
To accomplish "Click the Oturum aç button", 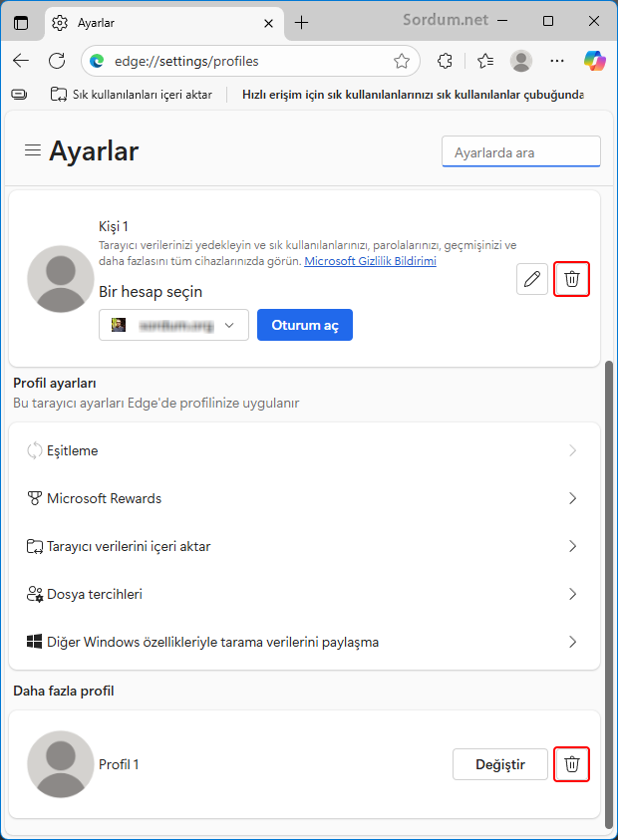I will point(304,325).
